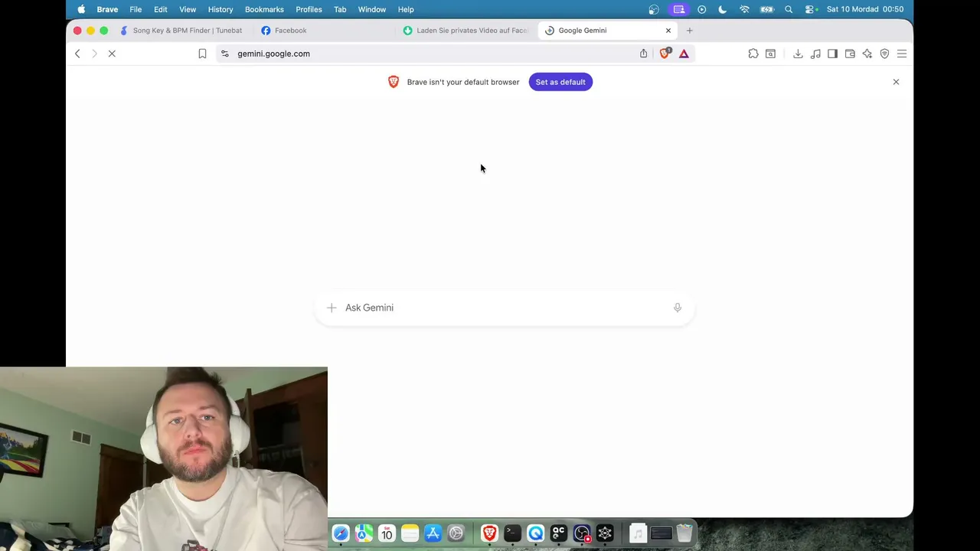The width and height of the screenshot is (980, 551).
Task: Open the screen sharing indicator in menu bar
Action: [x=679, y=9]
